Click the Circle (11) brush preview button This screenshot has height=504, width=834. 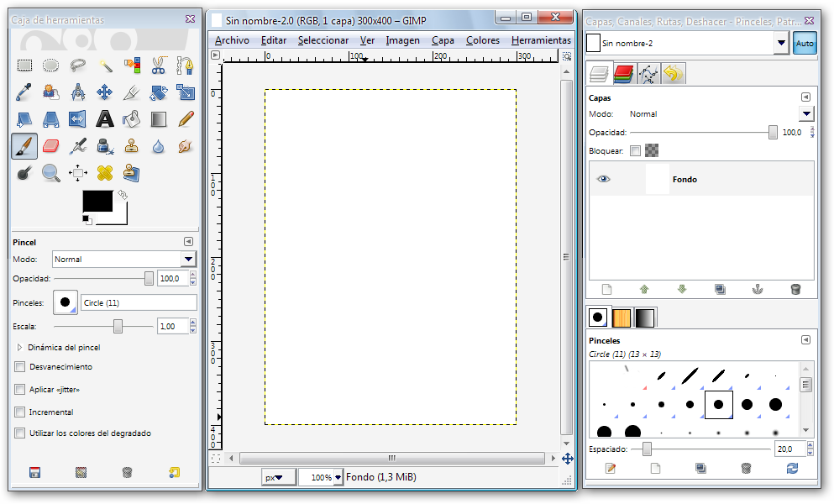(x=66, y=302)
